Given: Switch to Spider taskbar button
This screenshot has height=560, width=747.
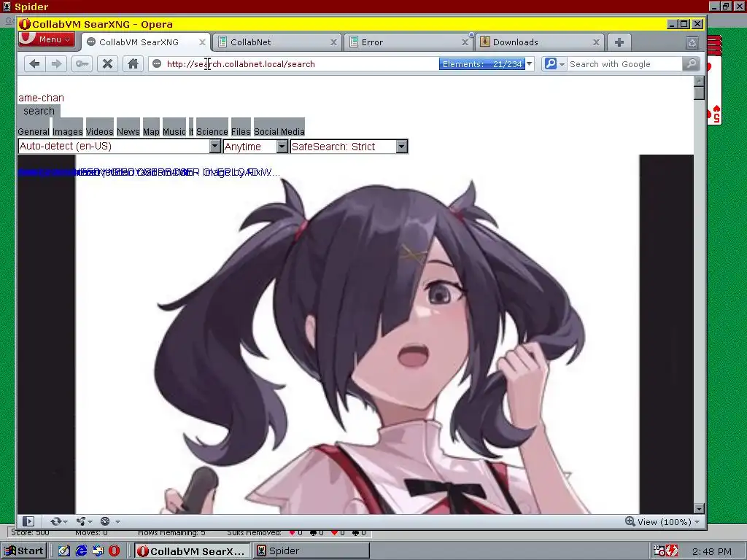Looking at the screenshot, I should pyautogui.click(x=311, y=551).
